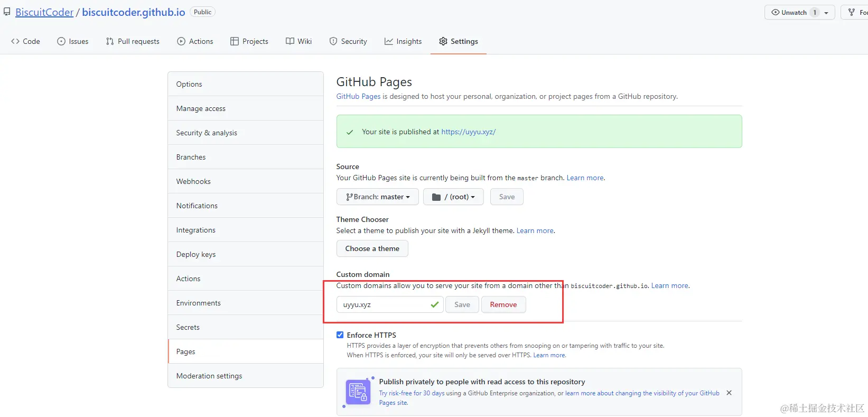Open the Insights tab
Viewport: 868px width, 417px height.
[403, 41]
